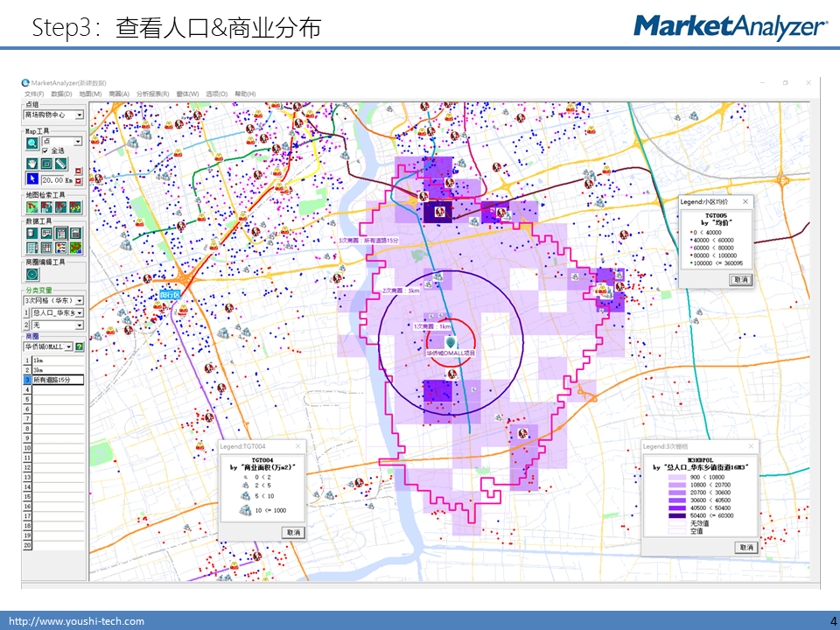Activate the blue arrow pointer tool
Viewport: 840px width, 630px height.
[32, 178]
